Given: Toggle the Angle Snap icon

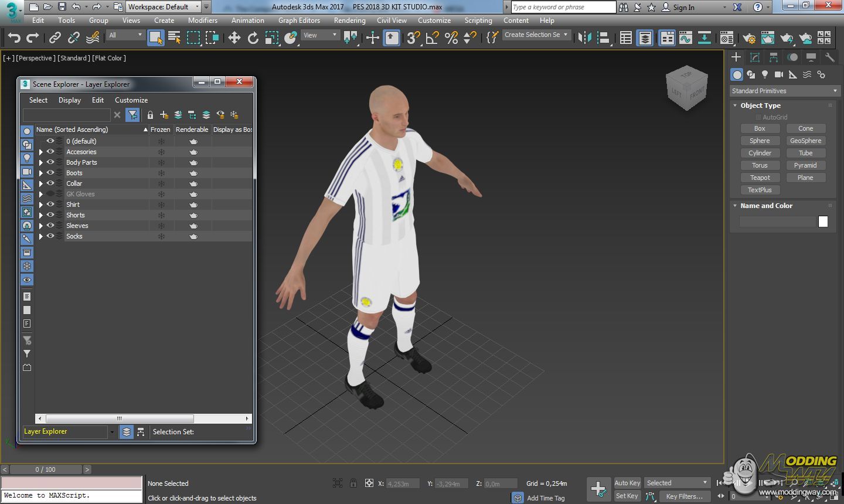Looking at the screenshot, I should (x=432, y=38).
